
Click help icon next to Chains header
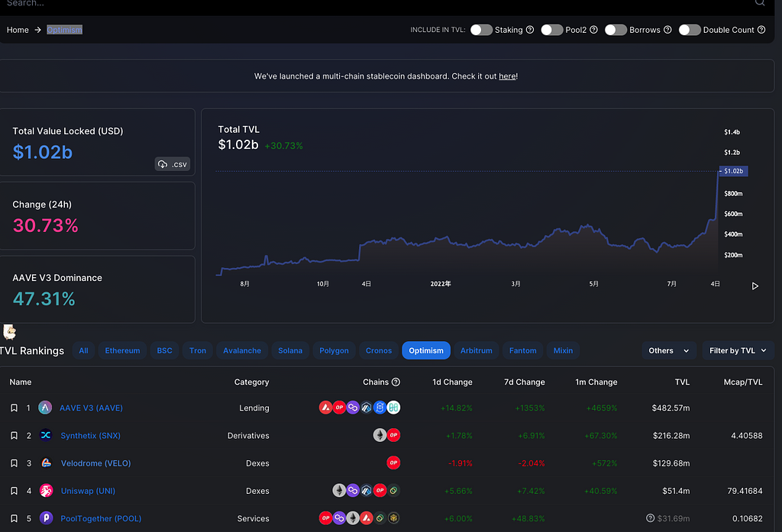tap(396, 382)
